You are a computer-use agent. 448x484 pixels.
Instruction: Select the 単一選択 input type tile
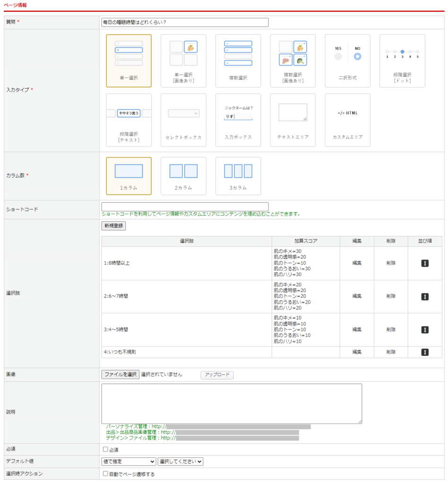coord(129,60)
